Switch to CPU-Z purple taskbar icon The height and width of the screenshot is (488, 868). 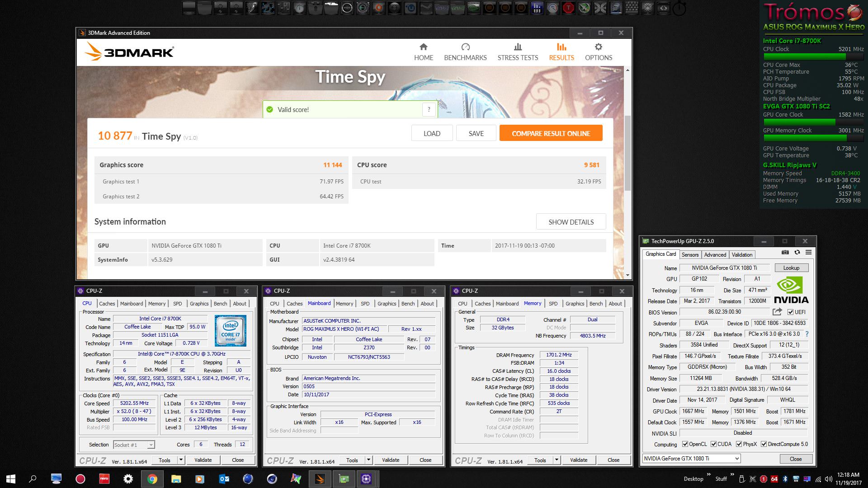366,479
